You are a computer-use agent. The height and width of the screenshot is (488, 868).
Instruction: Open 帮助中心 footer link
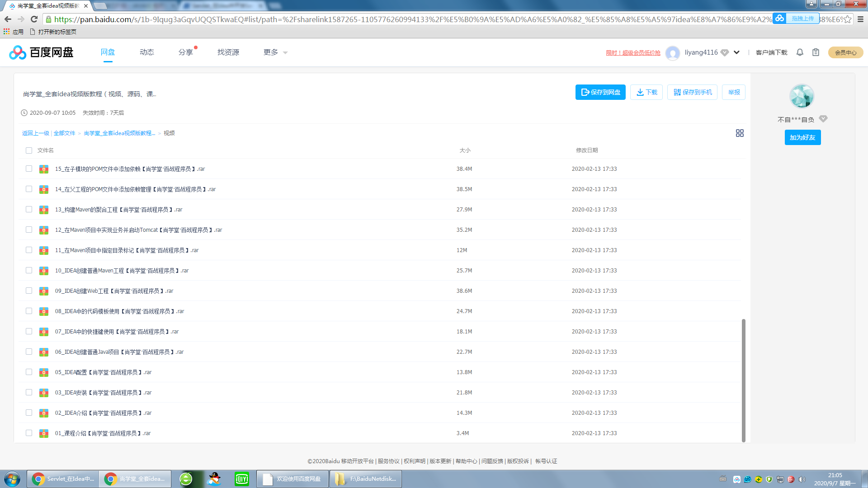coord(467,461)
